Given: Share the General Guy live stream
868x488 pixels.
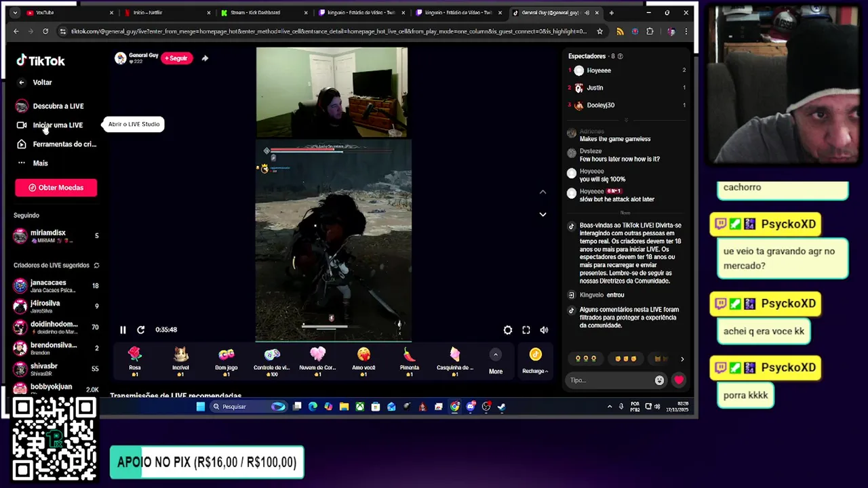Looking at the screenshot, I should 205,58.
